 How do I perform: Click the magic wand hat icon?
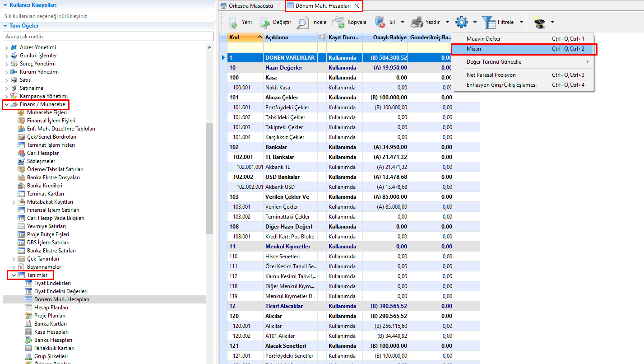coord(539,22)
